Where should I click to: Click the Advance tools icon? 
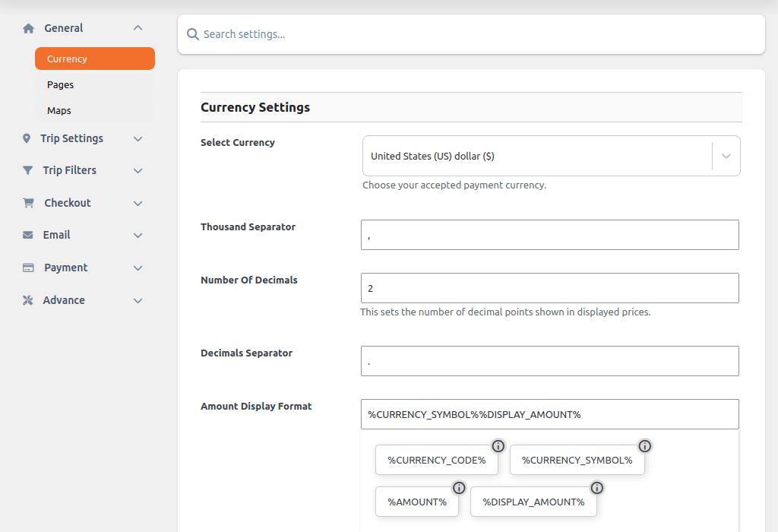[28, 300]
